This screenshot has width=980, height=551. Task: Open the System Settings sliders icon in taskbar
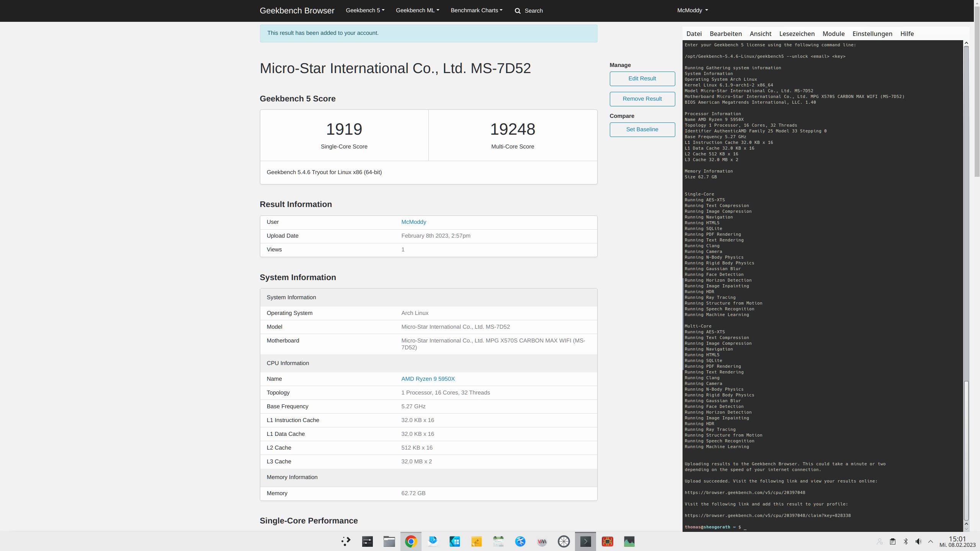coord(367,541)
